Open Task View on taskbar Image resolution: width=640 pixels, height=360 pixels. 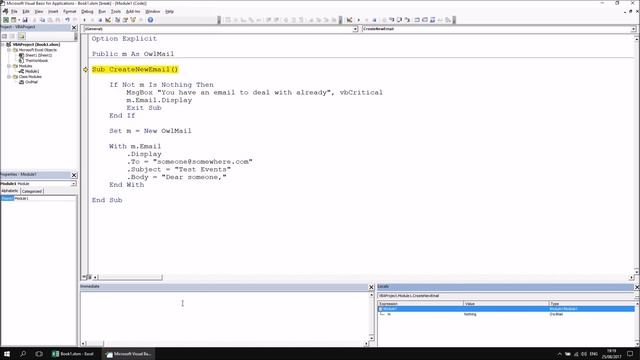pos(39,354)
